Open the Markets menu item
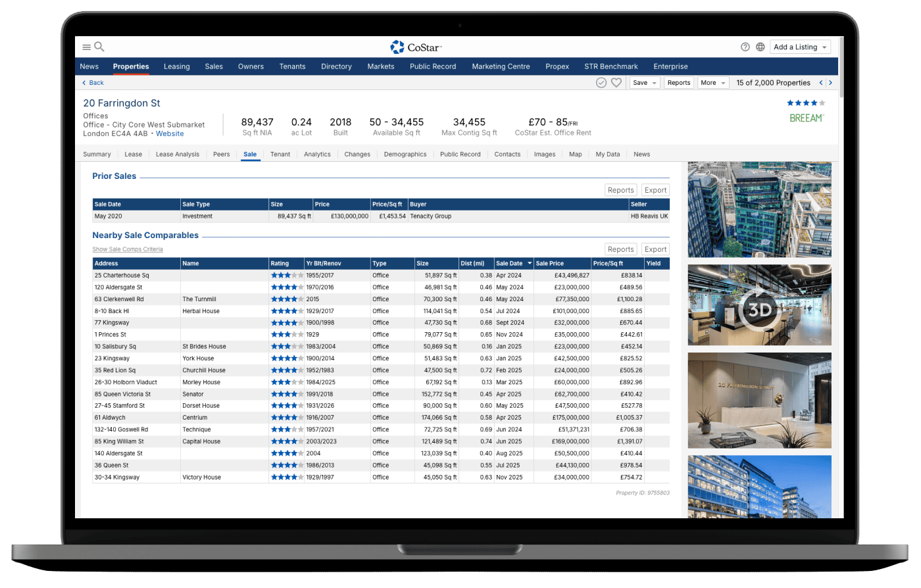The image size is (921, 588). (380, 66)
